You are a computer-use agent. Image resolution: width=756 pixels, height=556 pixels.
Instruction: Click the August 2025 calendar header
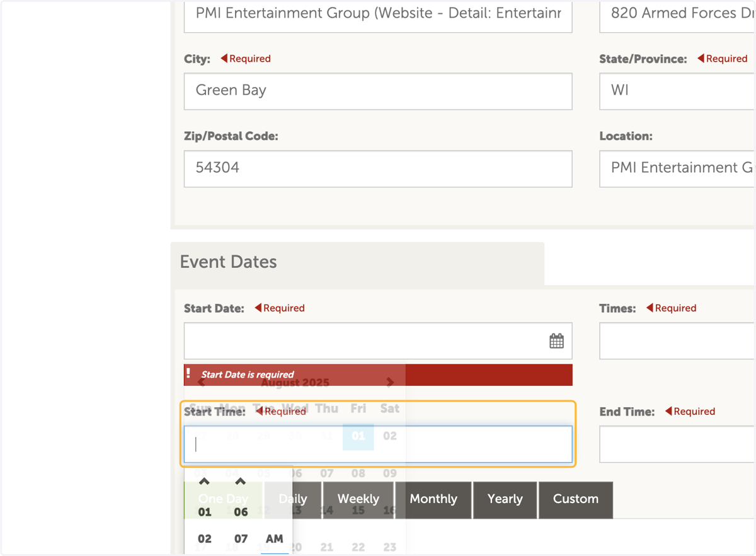click(x=295, y=383)
